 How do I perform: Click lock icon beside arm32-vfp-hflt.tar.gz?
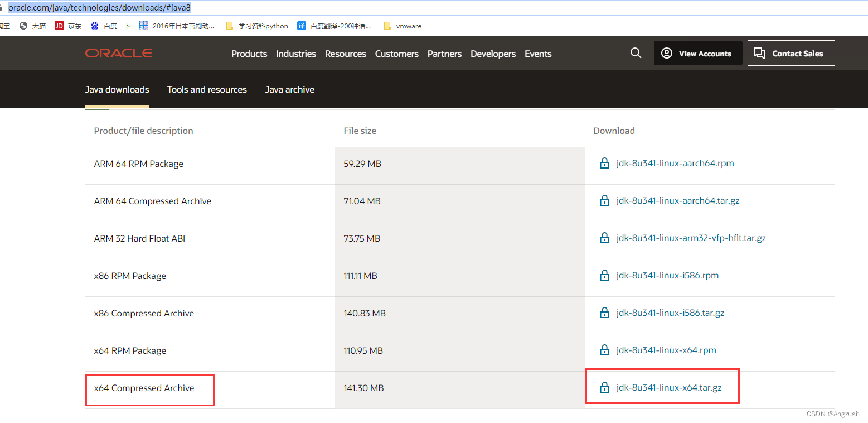tap(604, 238)
